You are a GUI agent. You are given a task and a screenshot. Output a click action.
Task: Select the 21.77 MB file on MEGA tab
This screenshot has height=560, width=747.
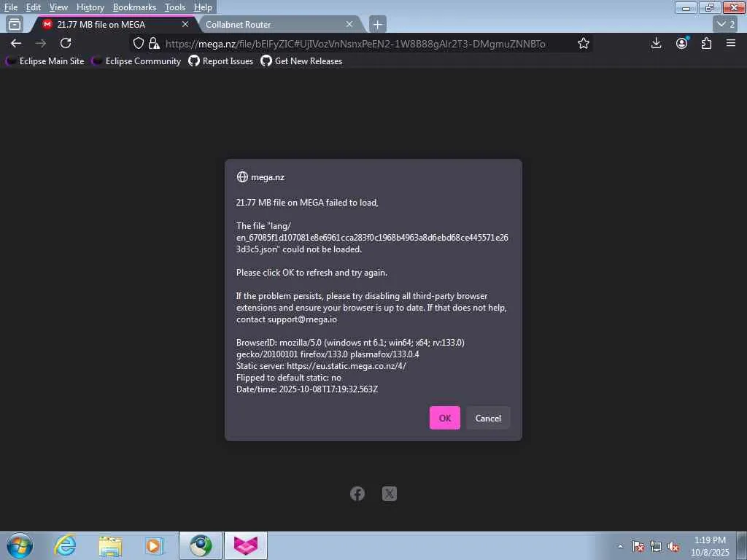click(115, 24)
